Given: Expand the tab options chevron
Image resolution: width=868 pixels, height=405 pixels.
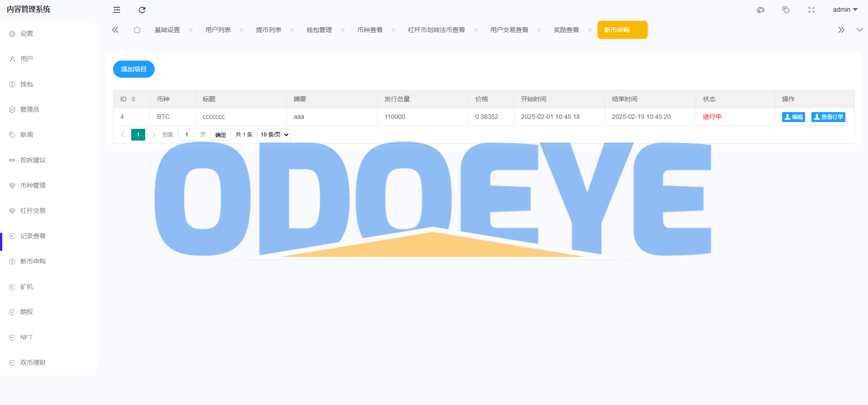Looking at the screenshot, I should [859, 30].
